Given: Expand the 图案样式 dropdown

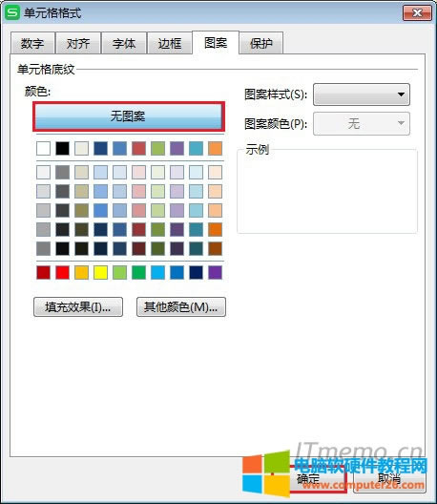Looking at the screenshot, I should tap(362, 94).
